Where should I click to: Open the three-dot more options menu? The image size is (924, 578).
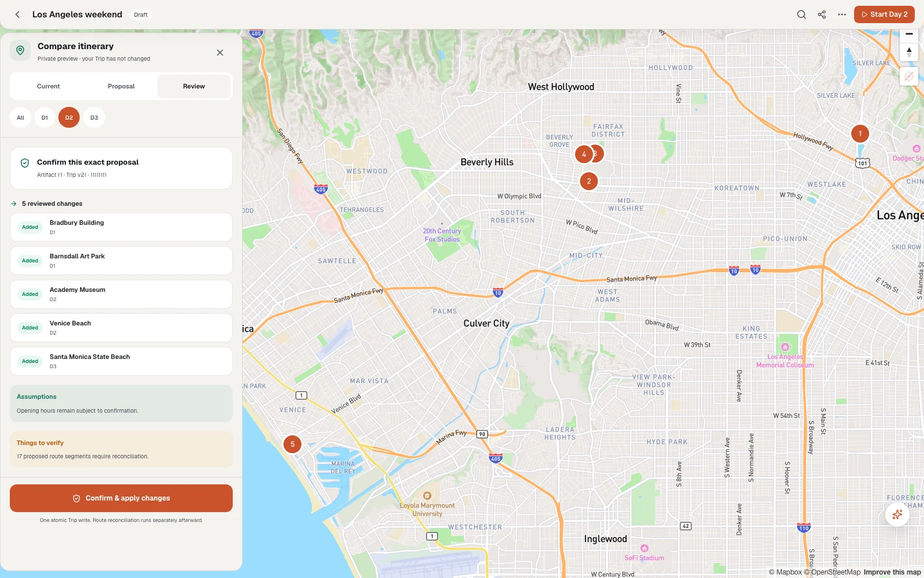coord(842,14)
